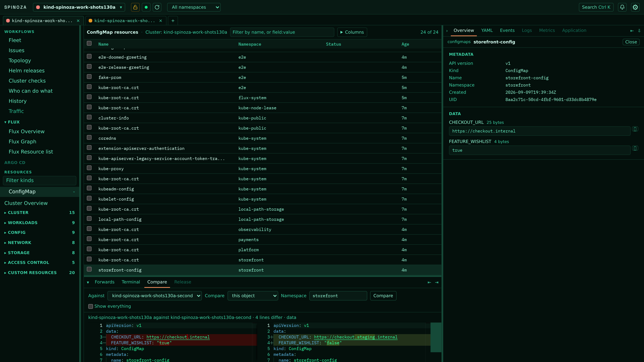The image size is (644, 362).
Task: Click Close on details panel
Action: coord(631,42)
